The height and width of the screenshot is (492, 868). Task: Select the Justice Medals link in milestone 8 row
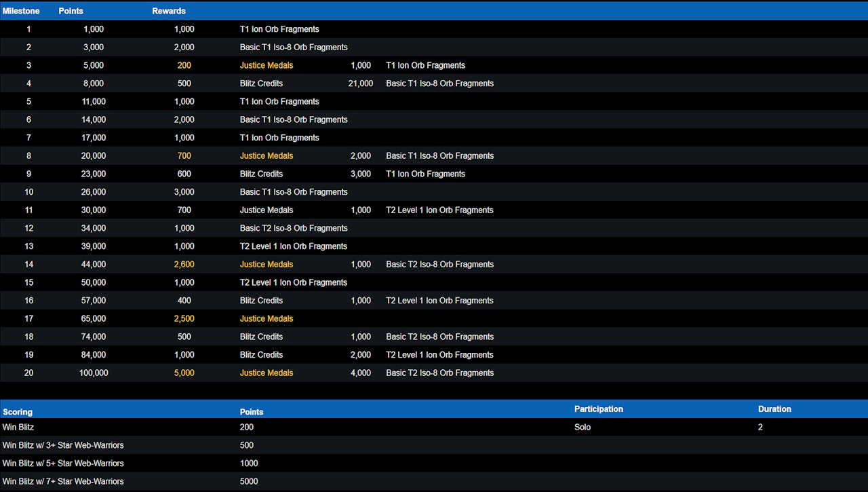pyautogui.click(x=267, y=155)
